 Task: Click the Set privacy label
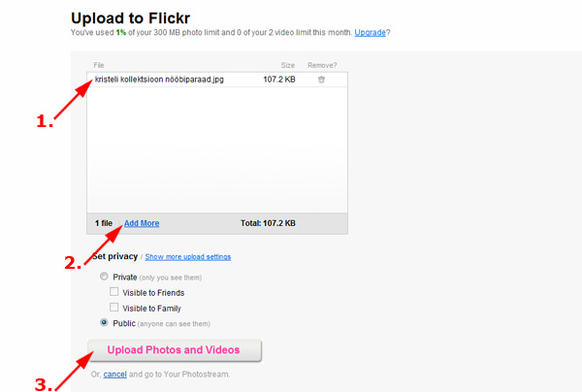(115, 257)
